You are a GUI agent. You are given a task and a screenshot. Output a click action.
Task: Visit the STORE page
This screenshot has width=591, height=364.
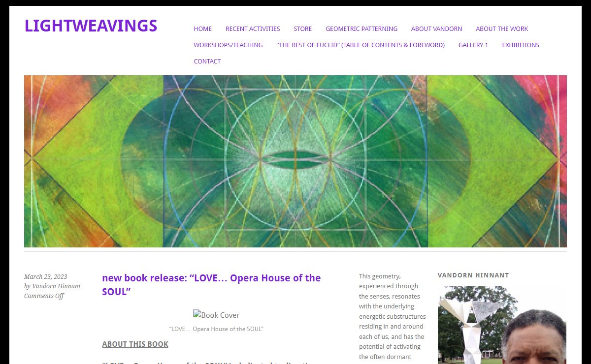coord(303,29)
